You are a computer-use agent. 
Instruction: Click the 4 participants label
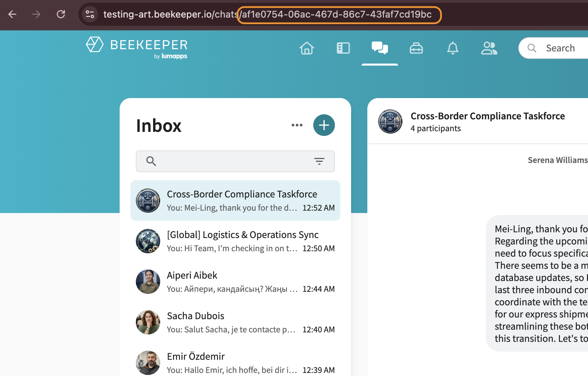436,128
